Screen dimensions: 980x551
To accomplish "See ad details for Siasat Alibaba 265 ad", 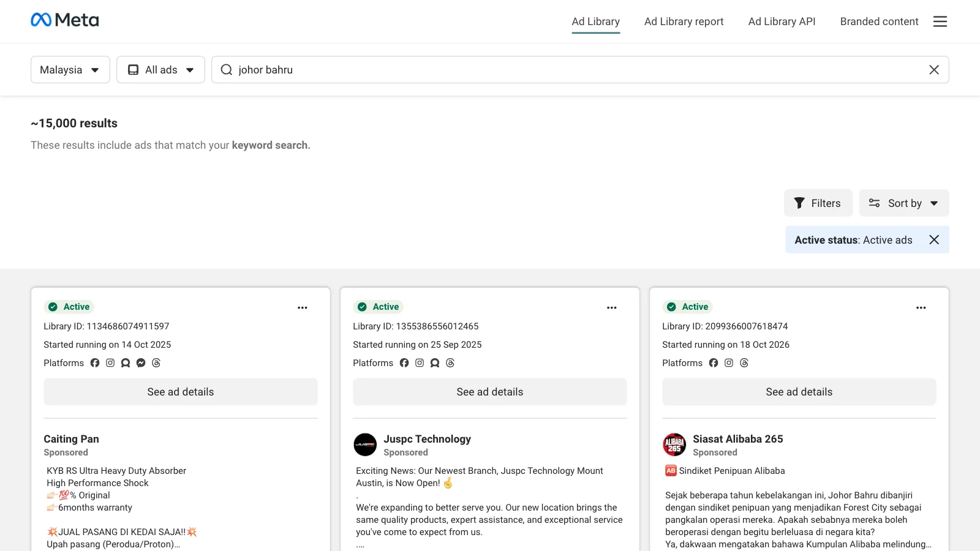I will pyautogui.click(x=799, y=392).
